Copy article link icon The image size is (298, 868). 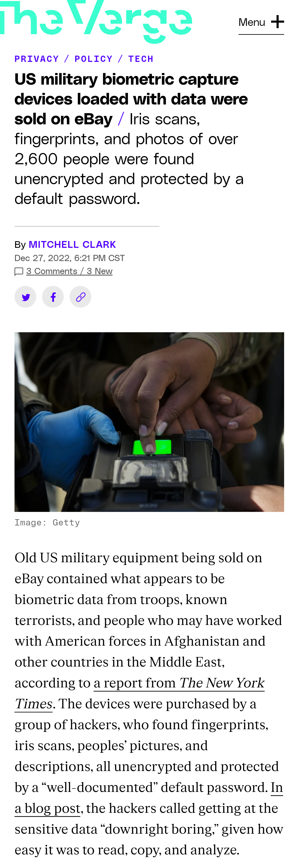tap(80, 297)
